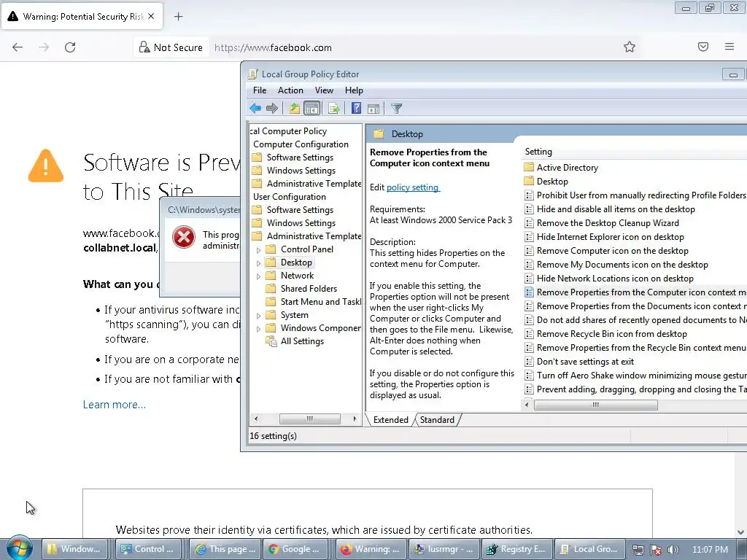Click the network tray icon
The height and width of the screenshot is (560, 747).
tap(638, 550)
